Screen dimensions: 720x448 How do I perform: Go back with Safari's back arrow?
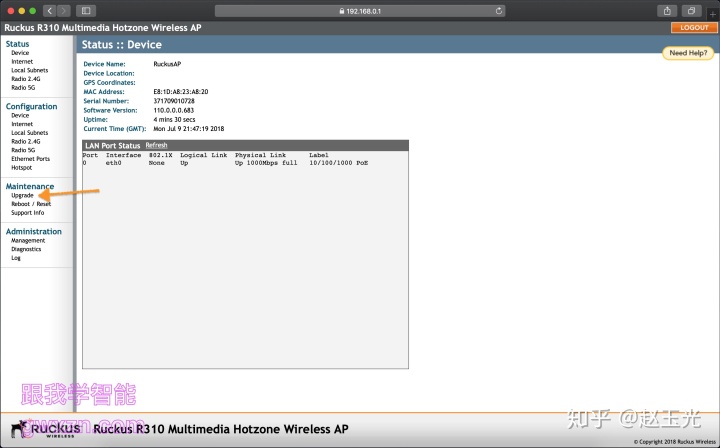click(50, 11)
